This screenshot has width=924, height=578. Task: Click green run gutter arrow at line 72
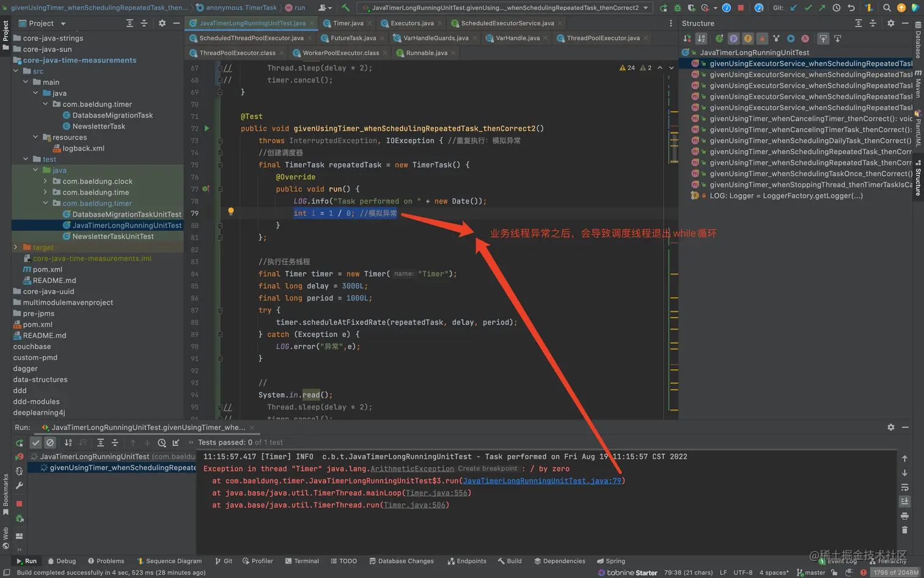pyautogui.click(x=207, y=128)
